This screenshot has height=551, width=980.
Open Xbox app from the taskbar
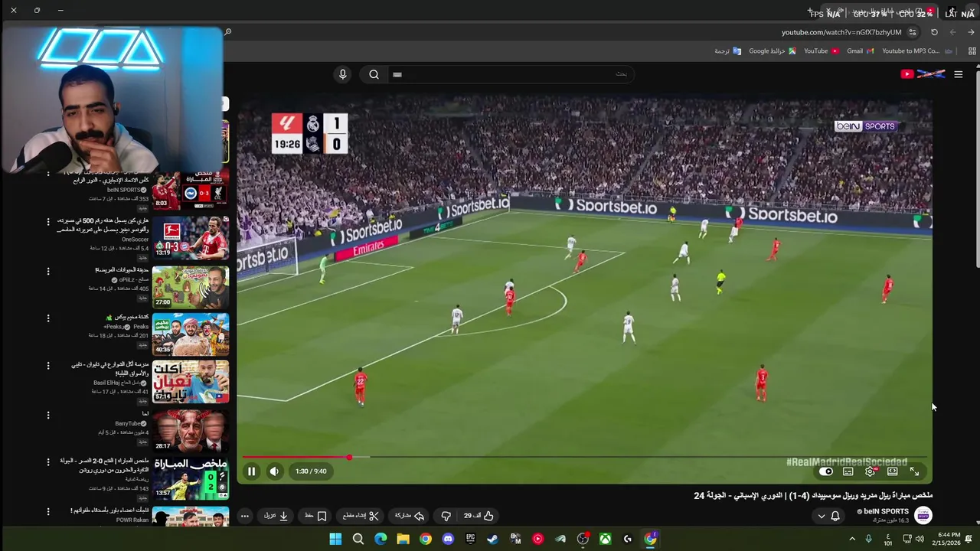(x=605, y=539)
